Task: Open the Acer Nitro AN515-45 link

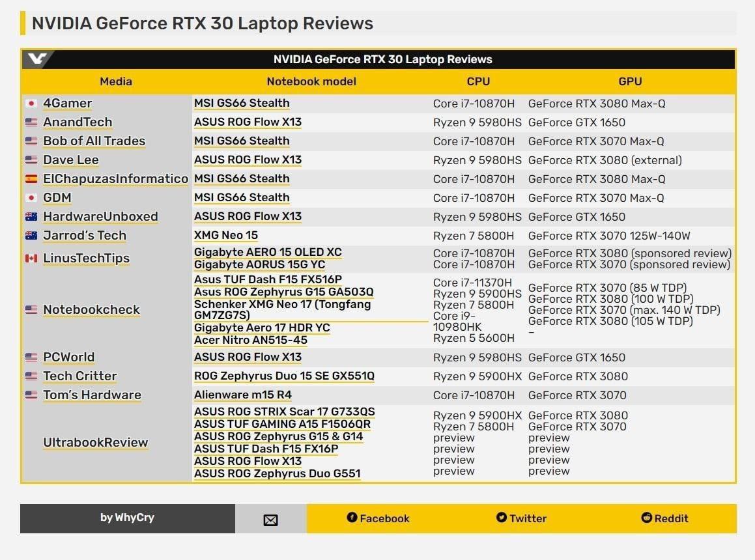Action: coord(250,341)
